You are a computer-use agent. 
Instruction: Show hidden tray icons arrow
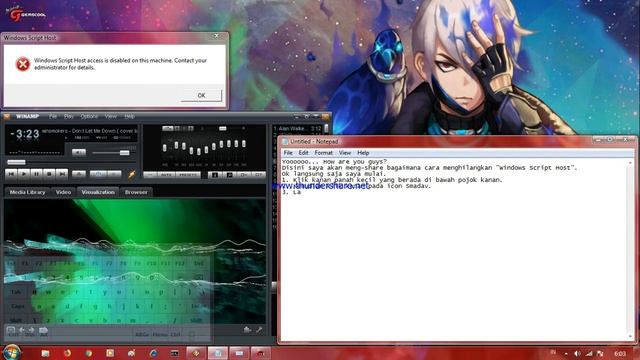click(566, 353)
